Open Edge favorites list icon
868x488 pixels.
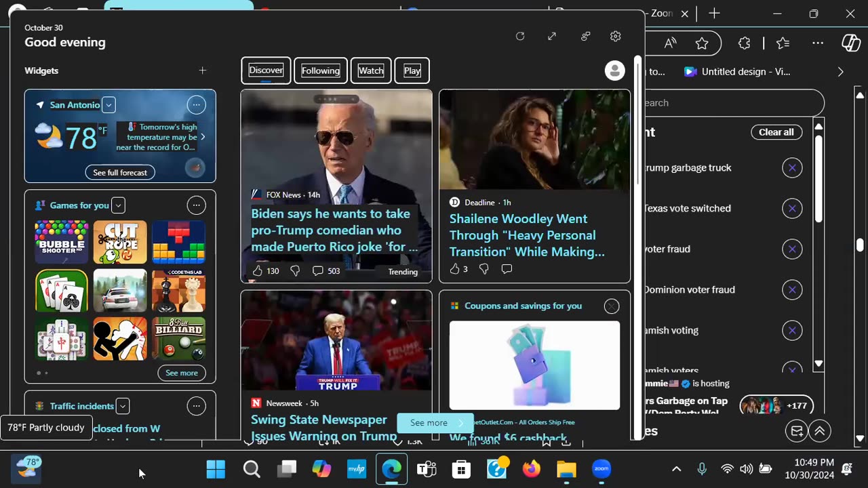pos(783,43)
